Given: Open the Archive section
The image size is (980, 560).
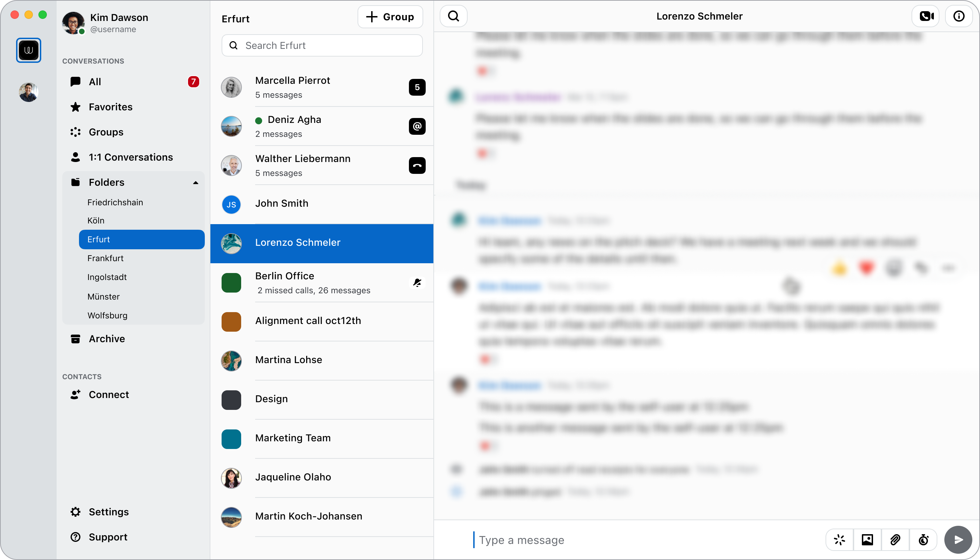Looking at the screenshot, I should tap(107, 338).
